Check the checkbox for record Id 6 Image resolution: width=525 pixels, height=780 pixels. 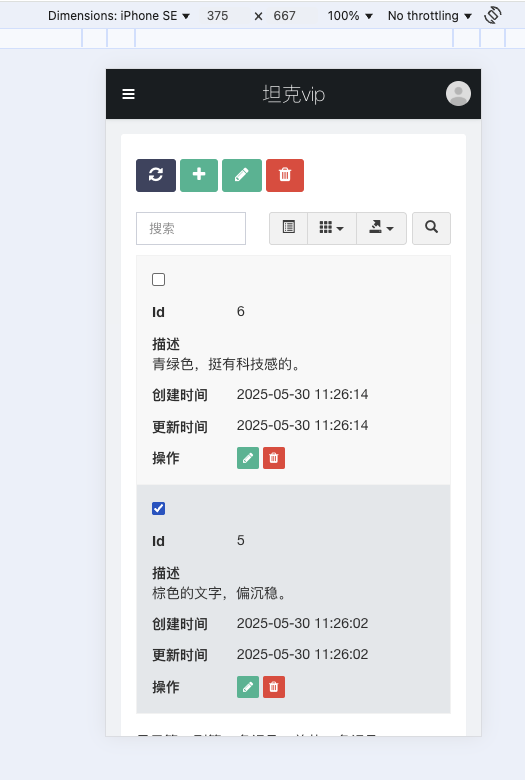pyautogui.click(x=158, y=280)
